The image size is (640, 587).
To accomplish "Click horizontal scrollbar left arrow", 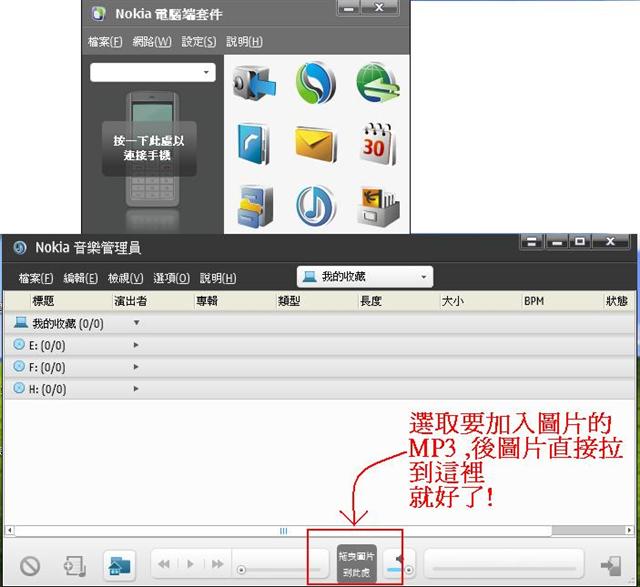I will (x=9, y=530).
